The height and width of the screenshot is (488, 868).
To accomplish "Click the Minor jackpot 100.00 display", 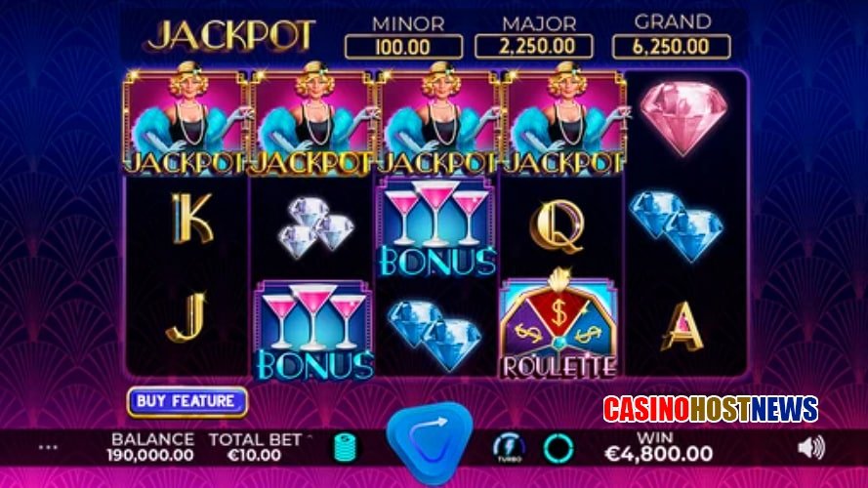I will point(403,47).
